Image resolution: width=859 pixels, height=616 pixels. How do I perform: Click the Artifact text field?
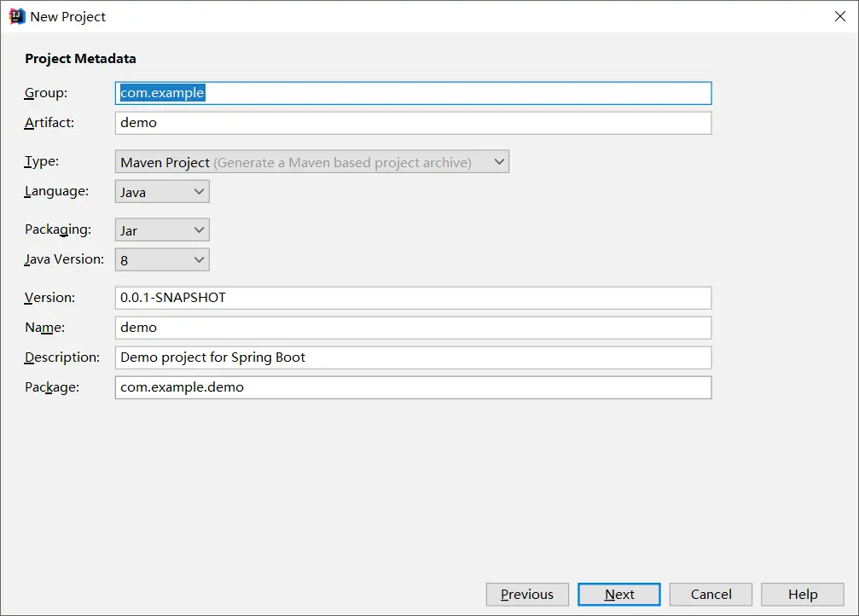pyautogui.click(x=413, y=123)
